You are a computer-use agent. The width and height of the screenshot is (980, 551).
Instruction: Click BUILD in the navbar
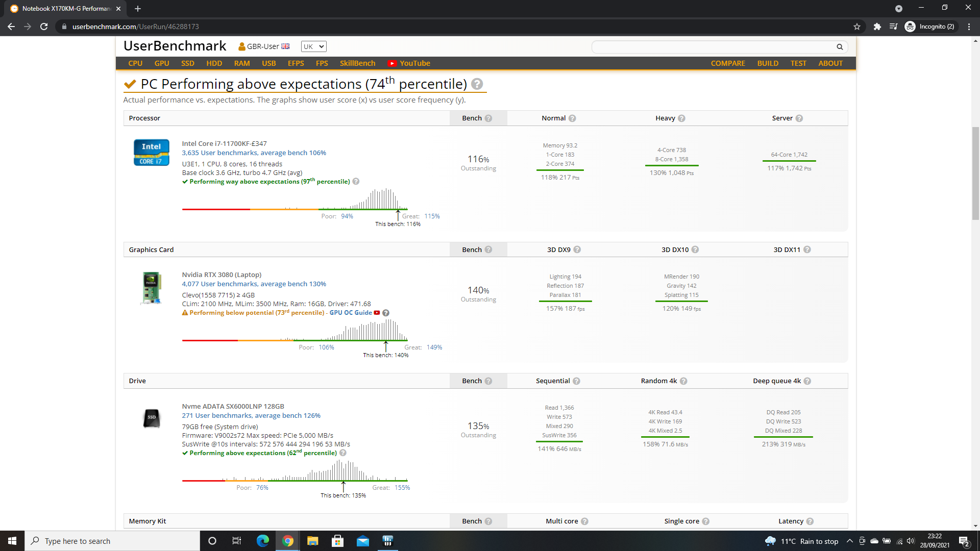point(768,63)
